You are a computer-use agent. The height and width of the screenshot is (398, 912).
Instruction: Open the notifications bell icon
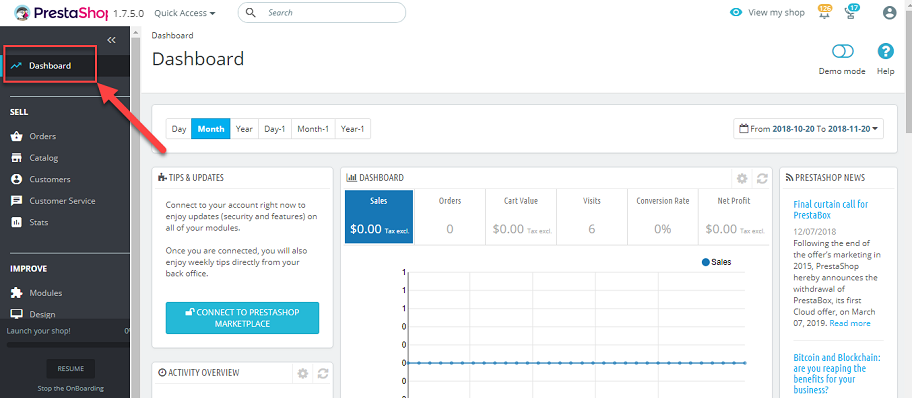(x=824, y=13)
